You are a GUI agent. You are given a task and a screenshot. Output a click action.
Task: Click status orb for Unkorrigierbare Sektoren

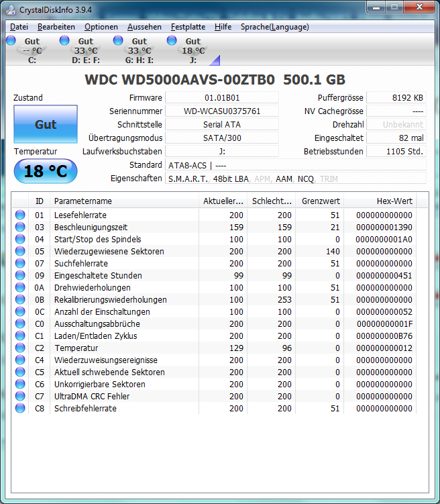[20, 384]
